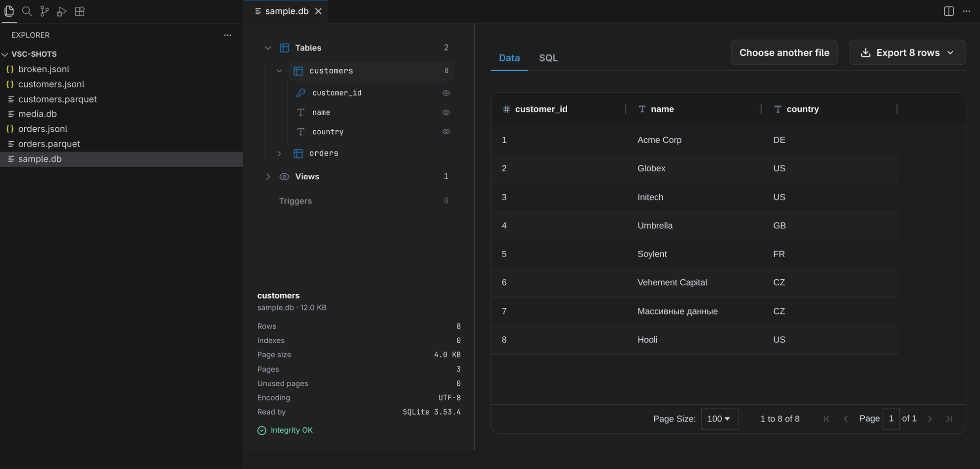This screenshot has height=469, width=980.
Task: Click the country column text-type icon in tree
Action: [x=300, y=132]
